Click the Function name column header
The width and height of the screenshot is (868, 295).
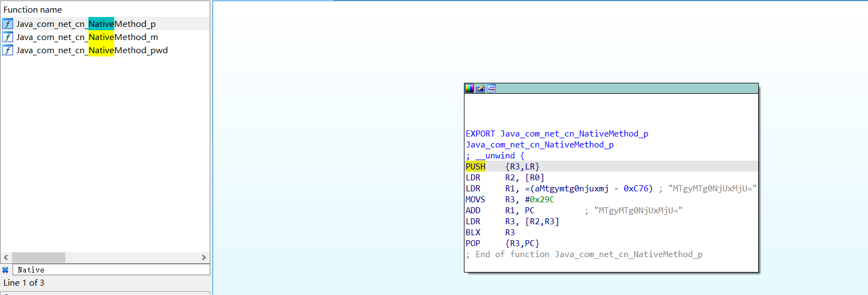click(33, 10)
